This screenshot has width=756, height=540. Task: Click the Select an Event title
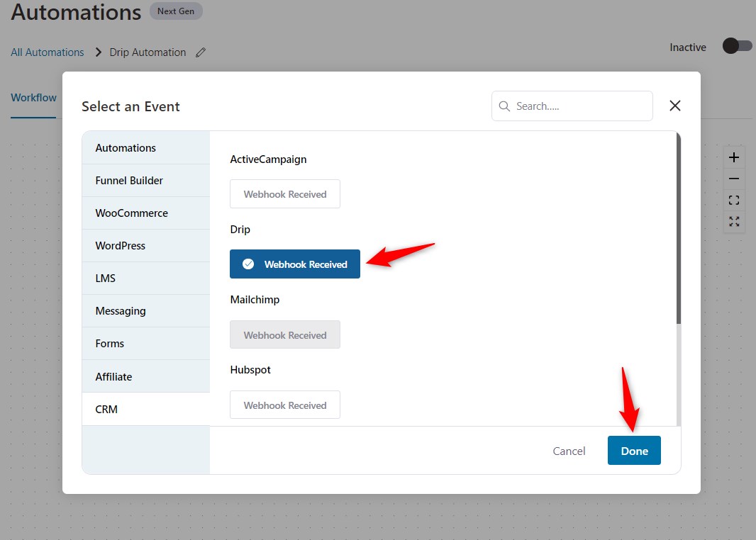point(130,106)
